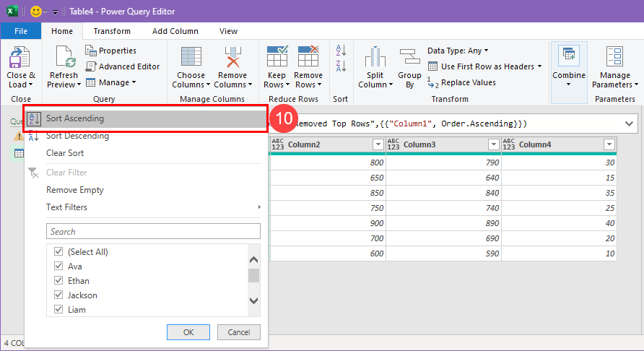
Task: Click the Split Column icon
Action: [x=375, y=57]
